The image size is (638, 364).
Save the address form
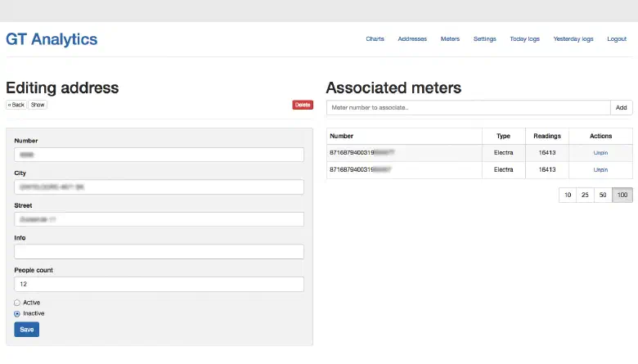pyautogui.click(x=27, y=330)
